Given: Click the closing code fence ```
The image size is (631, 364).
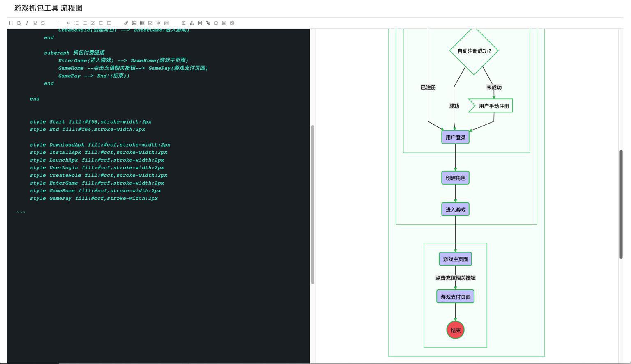Looking at the screenshot, I should 21,212.
